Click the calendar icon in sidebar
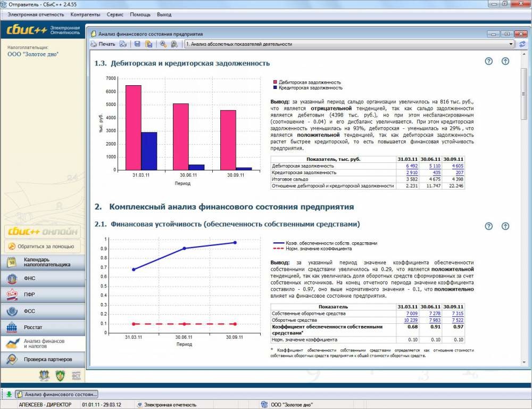The width and height of the screenshot is (532, 409). tap(12, 262)
